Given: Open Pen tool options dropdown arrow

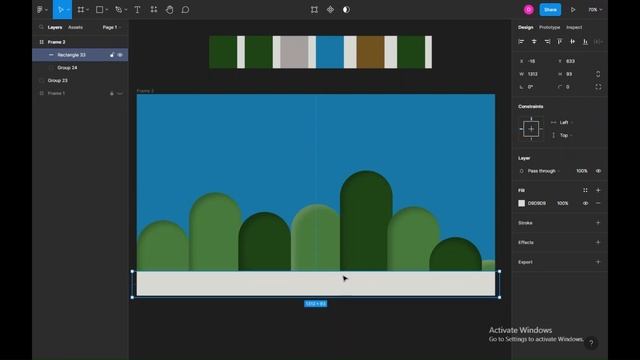Looking at the screenshot, I should click(126, 10).
